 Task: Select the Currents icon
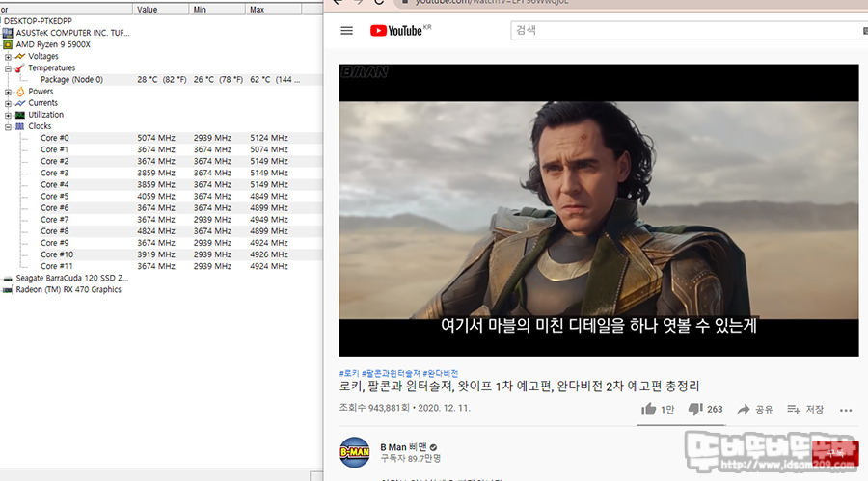20,103
